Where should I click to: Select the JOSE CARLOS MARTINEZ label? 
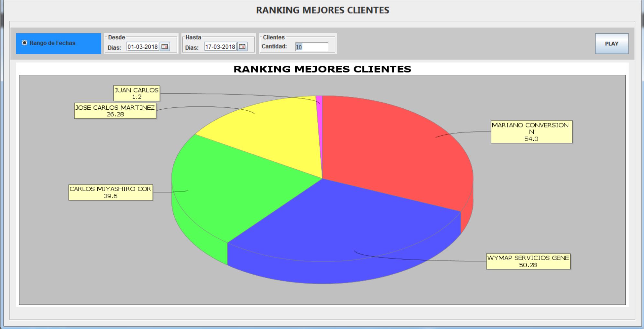[x=115, y=111]
